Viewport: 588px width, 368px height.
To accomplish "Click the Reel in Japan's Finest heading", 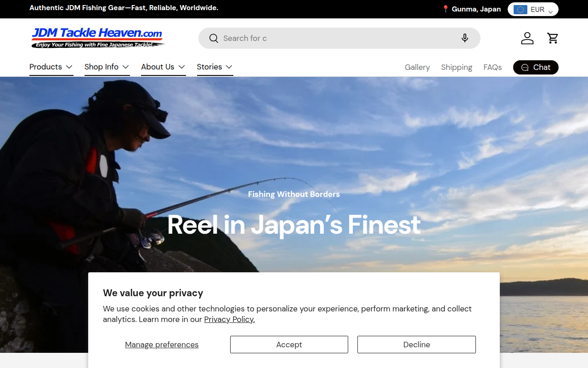I will point(294,224).
